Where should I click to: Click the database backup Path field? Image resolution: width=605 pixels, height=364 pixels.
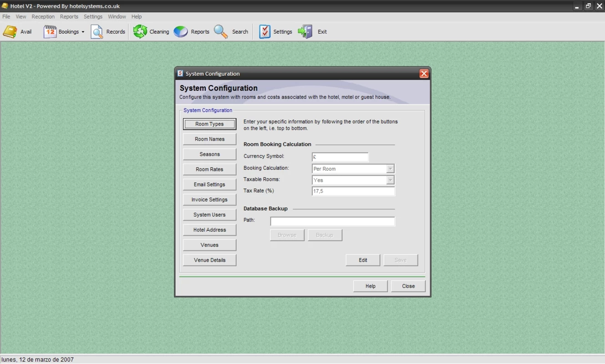tap(332, 222)
